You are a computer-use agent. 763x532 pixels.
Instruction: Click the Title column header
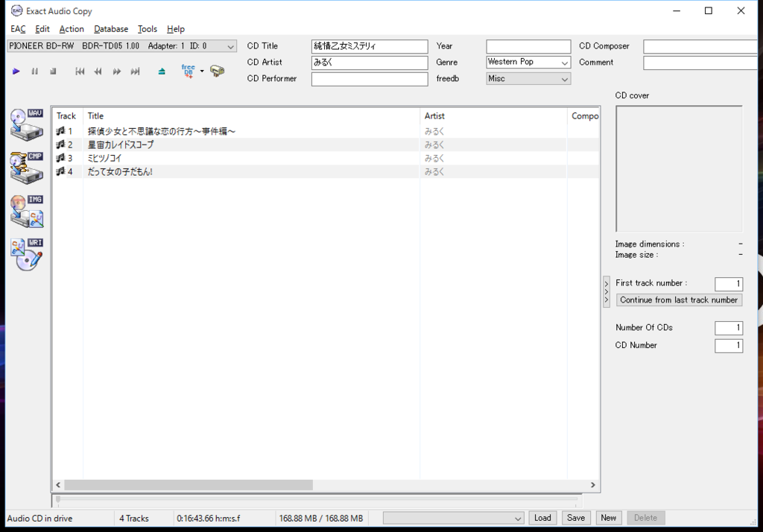click(x=251, y=115)
